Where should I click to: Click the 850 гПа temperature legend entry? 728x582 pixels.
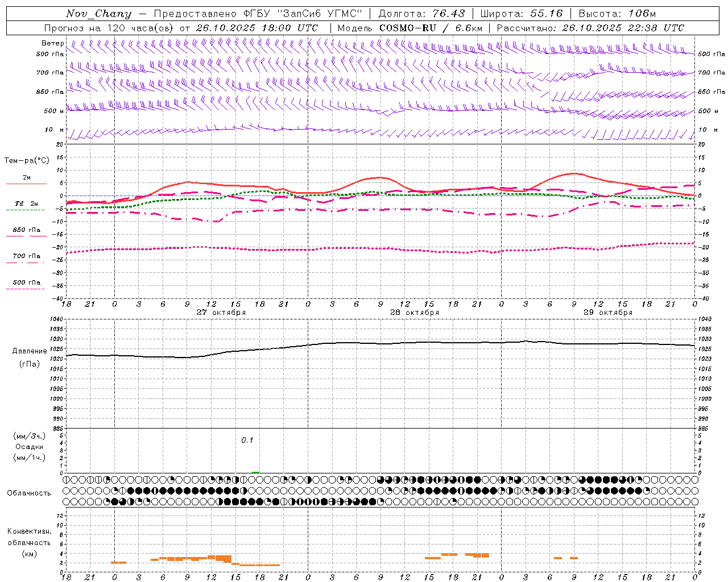tap(27, 230)
